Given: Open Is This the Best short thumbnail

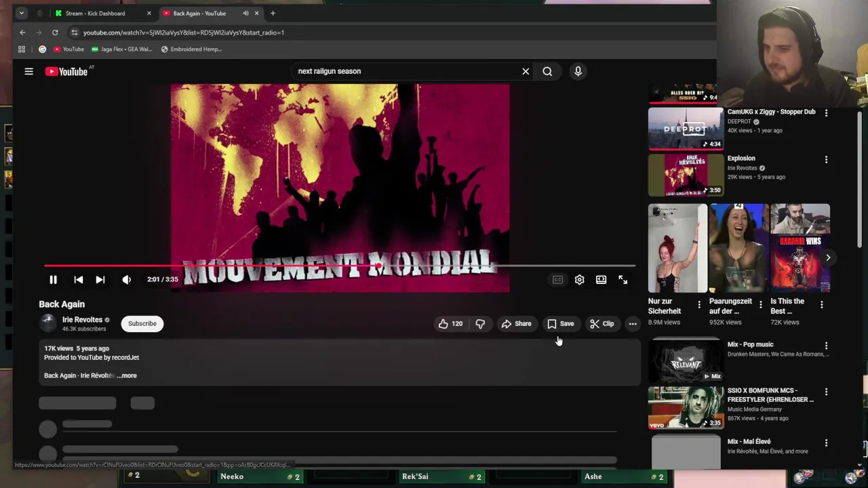Looking at the screenshot, I should [800, 248].
